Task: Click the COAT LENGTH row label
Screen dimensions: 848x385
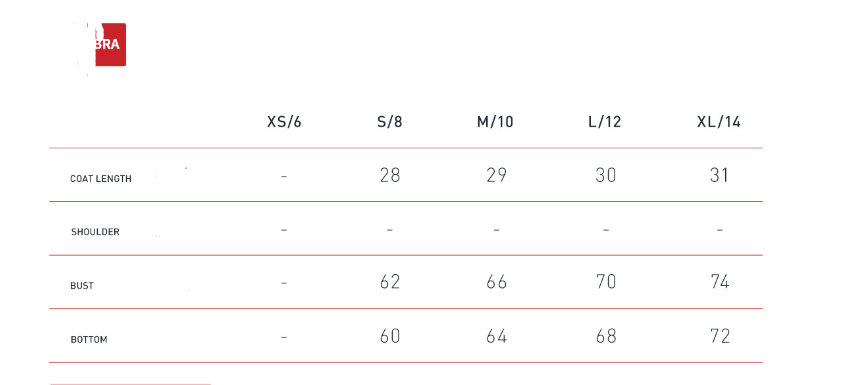Action: click(x=101, y=178)
